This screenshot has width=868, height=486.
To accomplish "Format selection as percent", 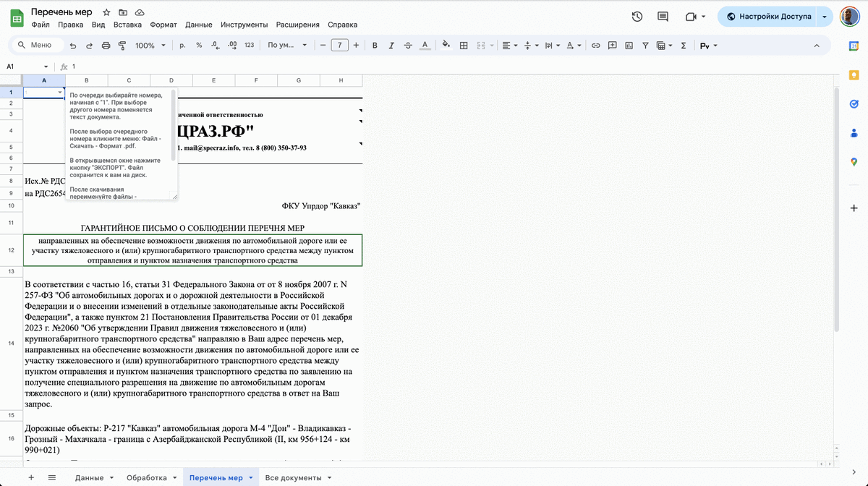I will pos(199,46).
